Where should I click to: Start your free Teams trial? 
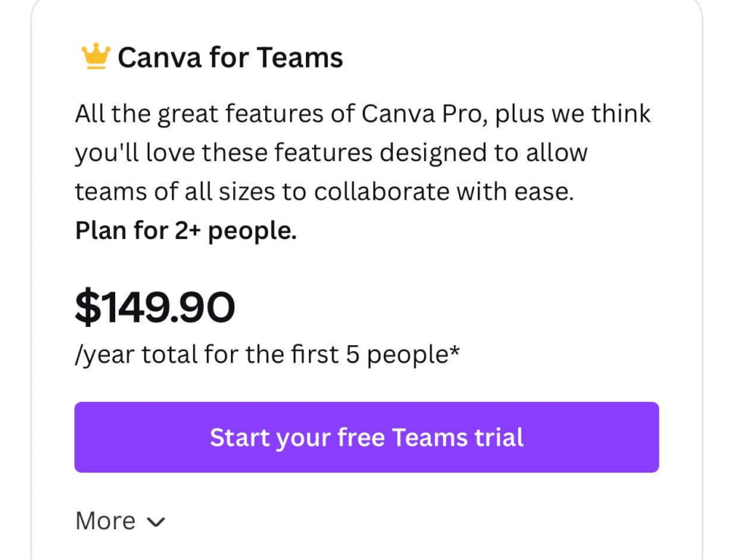(x=366, y=438)
